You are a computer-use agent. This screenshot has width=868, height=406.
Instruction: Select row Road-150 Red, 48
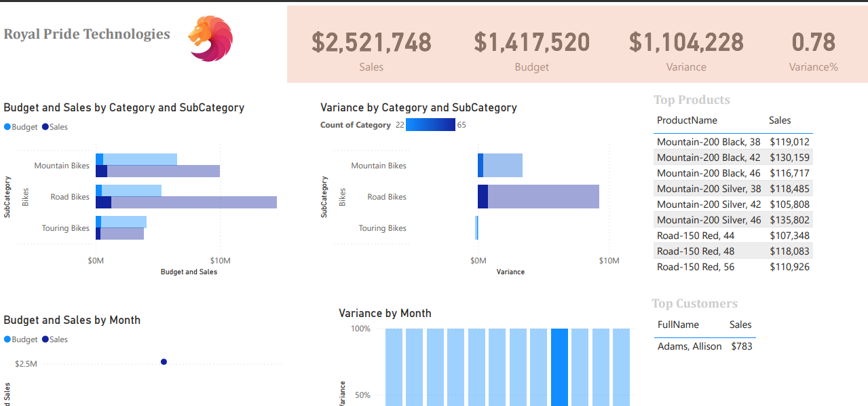point(733,251)
